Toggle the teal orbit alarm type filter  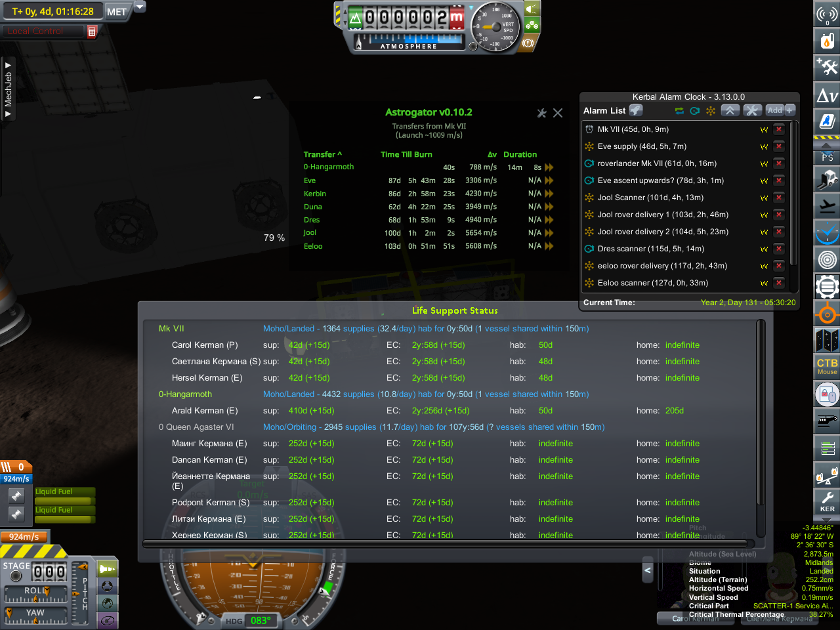695,111
